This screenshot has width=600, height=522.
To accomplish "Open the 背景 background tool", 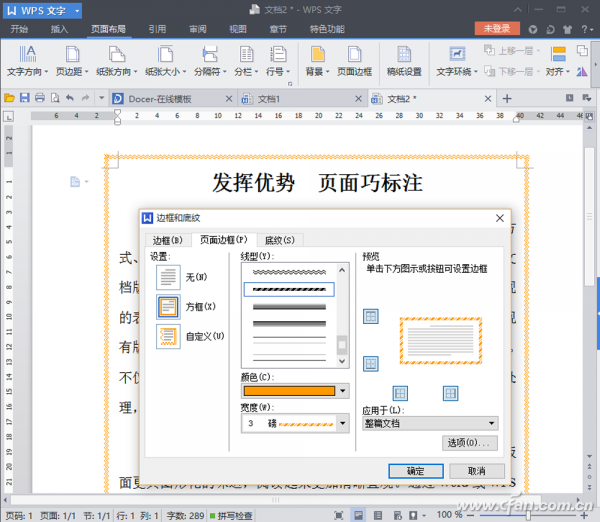I will point(317,60).
